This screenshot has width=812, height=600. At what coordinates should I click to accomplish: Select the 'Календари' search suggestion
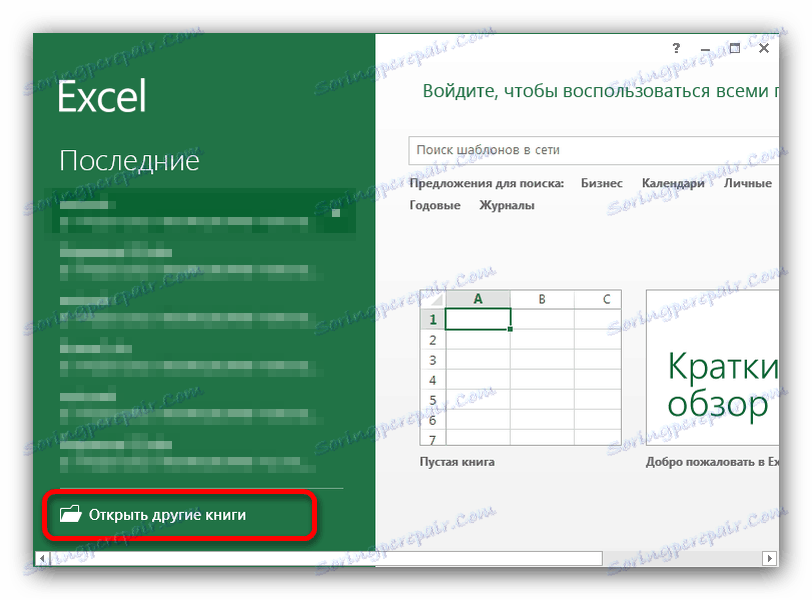tap(673, 183)
